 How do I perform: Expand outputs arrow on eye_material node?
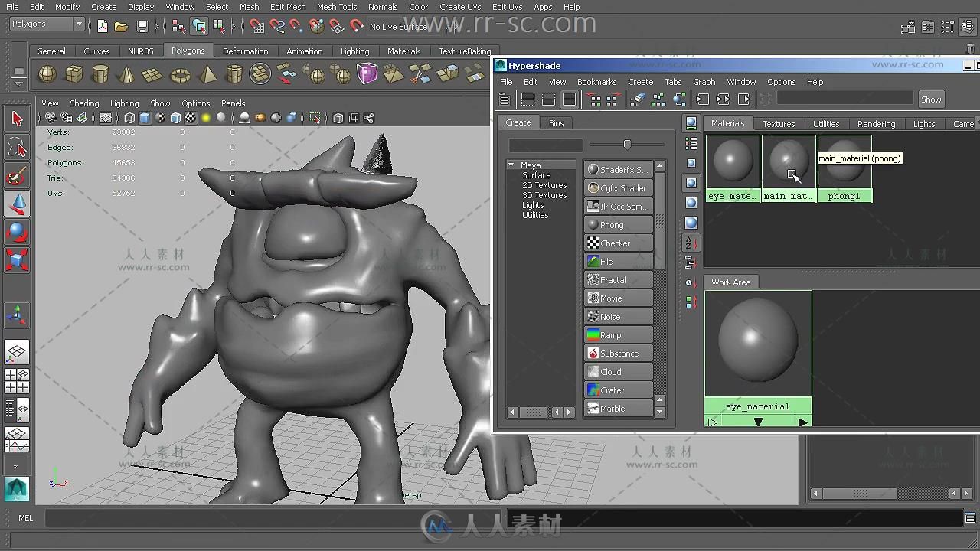click(802, 422)
